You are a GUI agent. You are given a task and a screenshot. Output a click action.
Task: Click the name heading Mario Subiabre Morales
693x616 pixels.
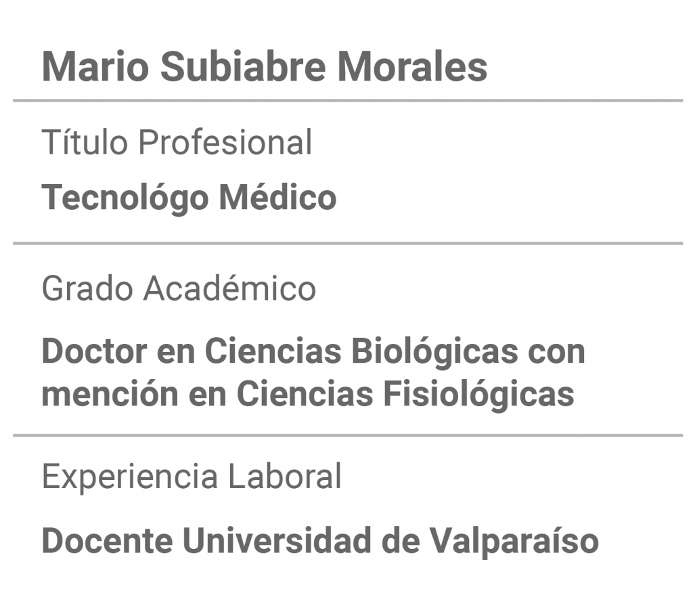point(265,67)
